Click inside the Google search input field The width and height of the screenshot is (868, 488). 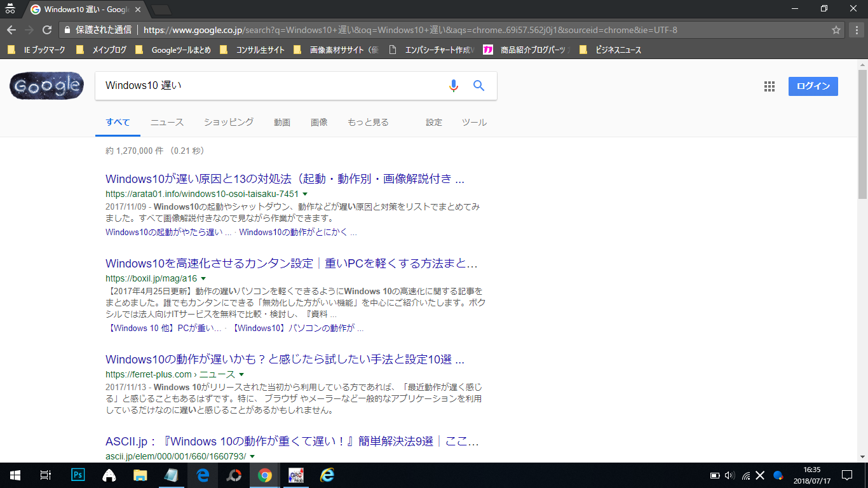coord(267,86)
